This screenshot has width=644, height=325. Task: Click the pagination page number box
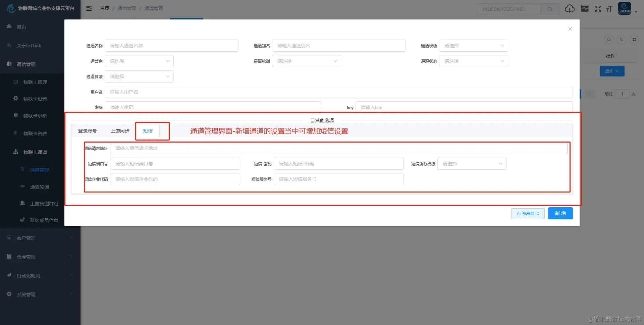pyautogui.click(x=622, y=94)
